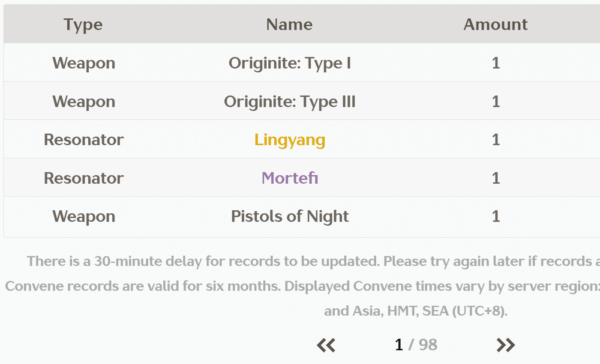This screenshot has width=600, height=364.
Task: Click Resonator type in Lingyang row
Action: pos(84,140)
